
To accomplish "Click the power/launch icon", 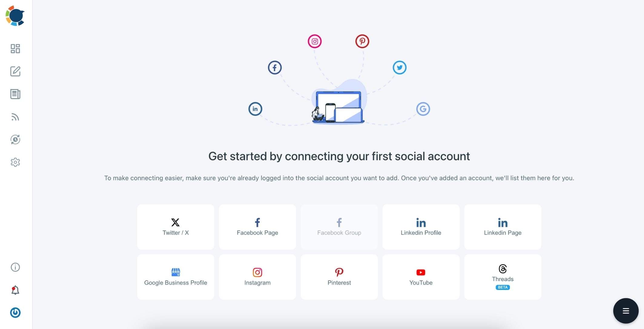I will pyautogui.click(x=15, y=313).
